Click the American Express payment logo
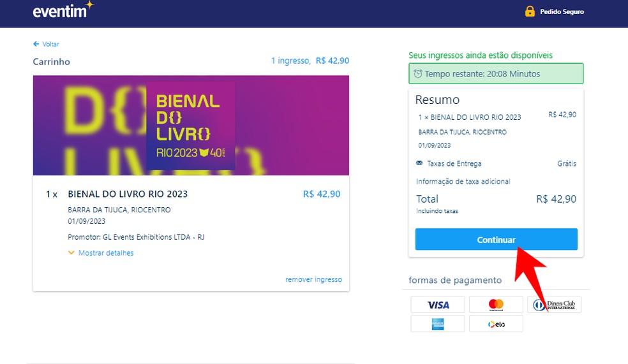628x364 pixels. click(x=438, y=324)
